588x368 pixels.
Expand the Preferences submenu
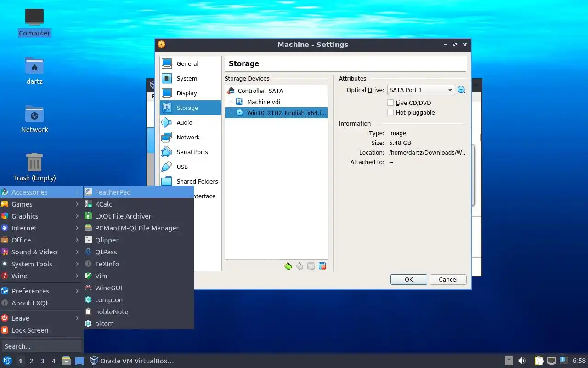(x=41, y=291)
